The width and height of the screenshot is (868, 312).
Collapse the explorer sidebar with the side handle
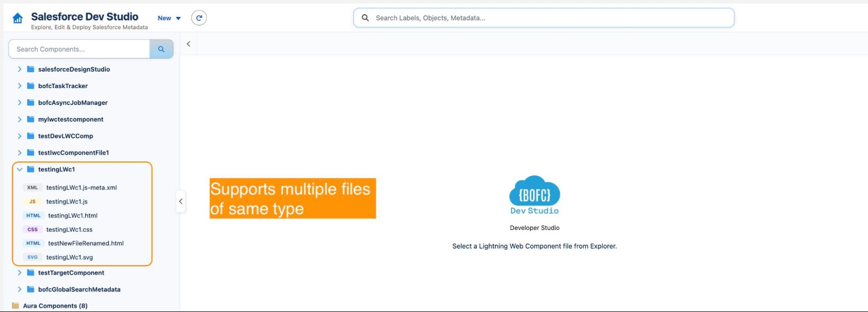tap(181, 201)
